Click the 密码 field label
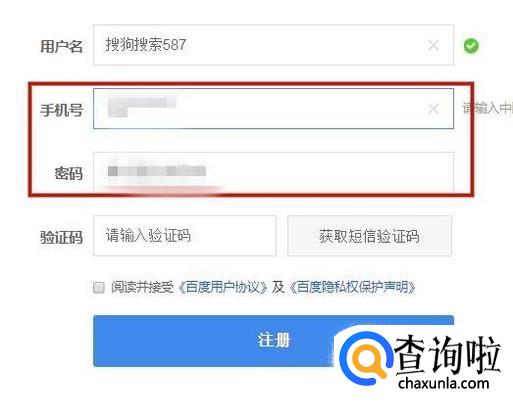 (69, 174)
